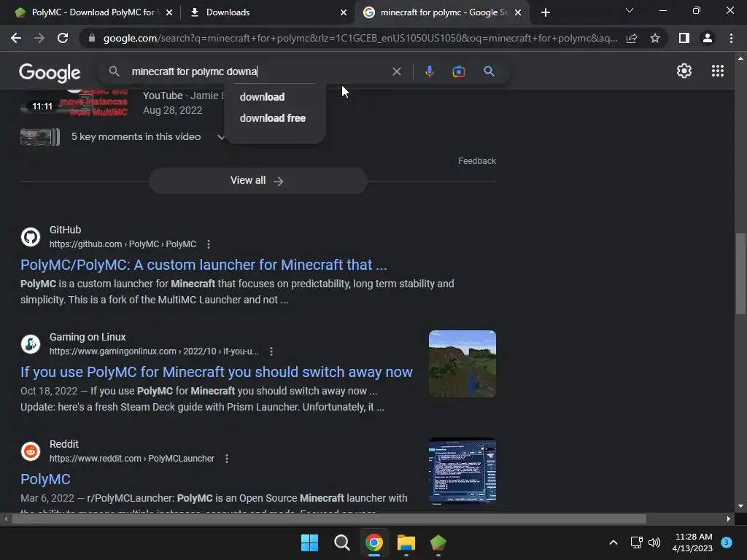747x560 pixels.
Task: Click the Feedback link
Action: (x=477, y=161)
